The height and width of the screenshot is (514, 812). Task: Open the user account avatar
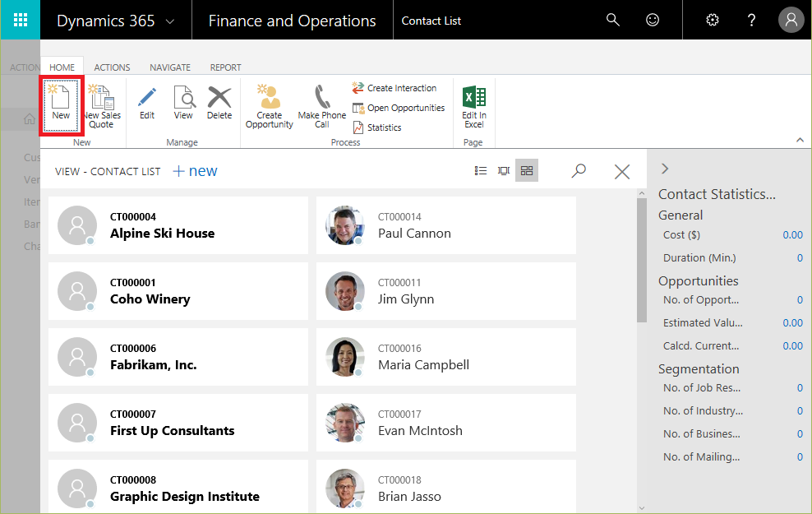pyautogui.click(x=791, y=20)
